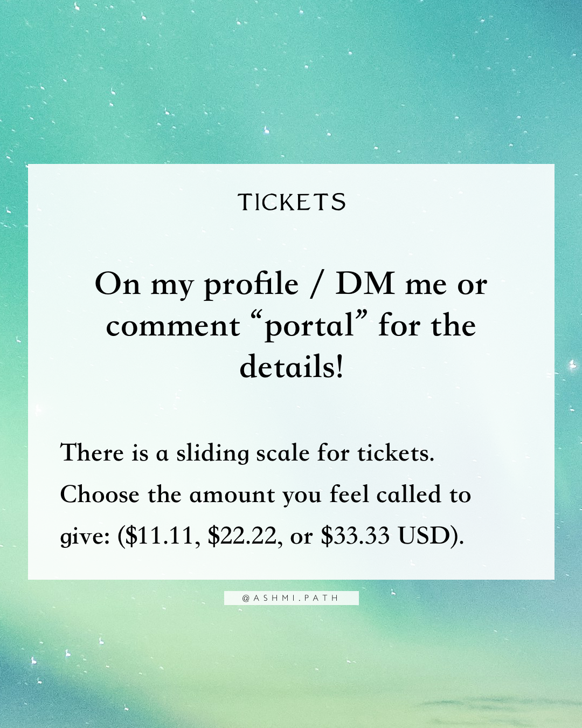This screenshot has height=728, width=582.
Task: Click the @ASHMI.PATH handle label
Action: click(291, 598)
